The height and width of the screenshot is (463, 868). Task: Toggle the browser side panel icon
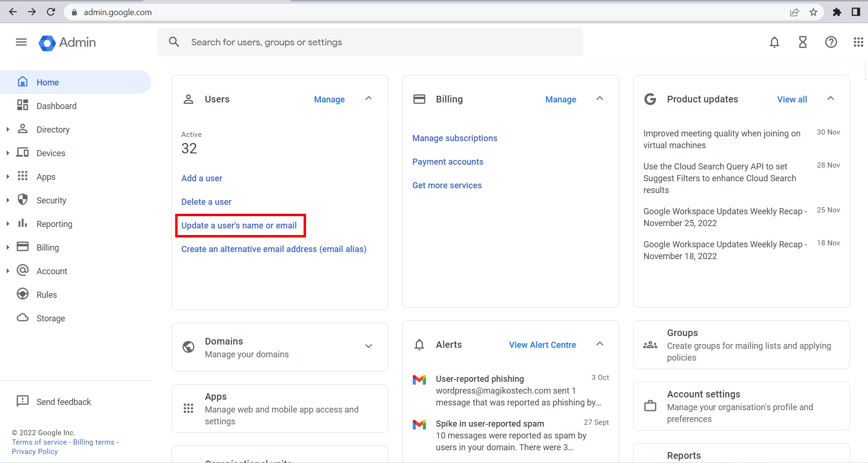coord(856,12)
